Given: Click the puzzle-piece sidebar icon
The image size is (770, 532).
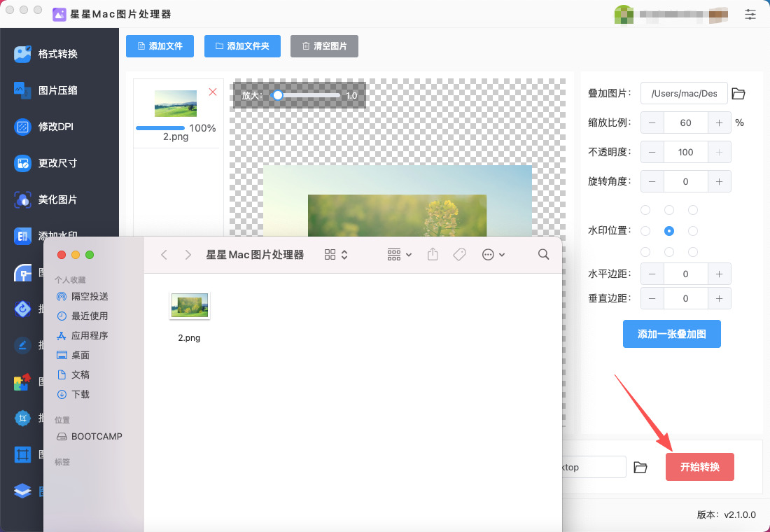Looking at the screenshot, I should click(22, 381).
